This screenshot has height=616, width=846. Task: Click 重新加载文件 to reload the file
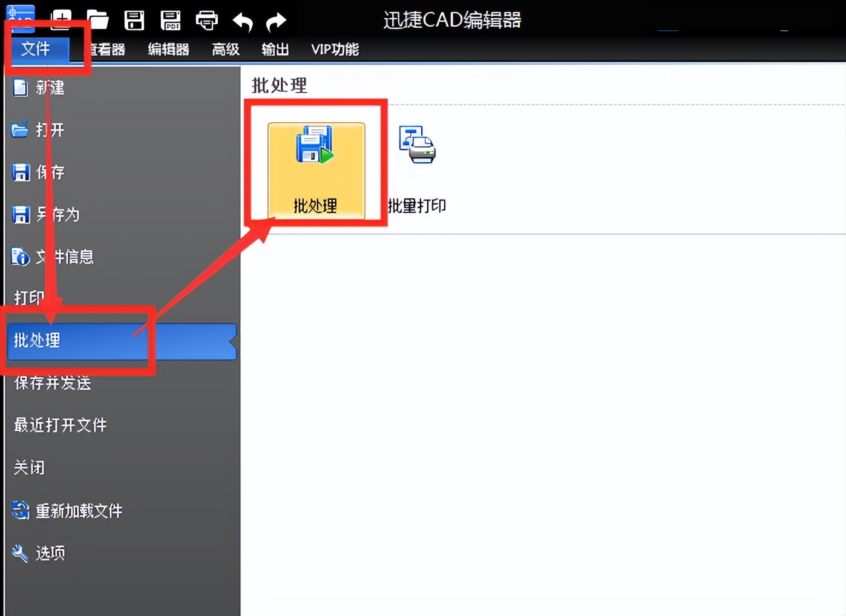point(79,511)
